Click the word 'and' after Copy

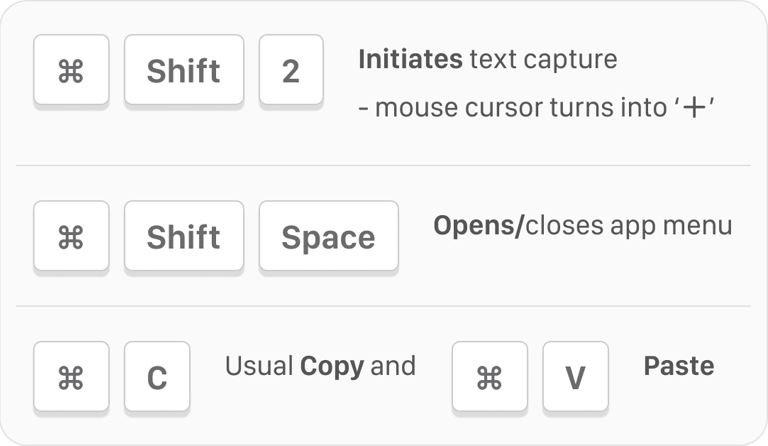pyautogui.click(x=392, y=366)
